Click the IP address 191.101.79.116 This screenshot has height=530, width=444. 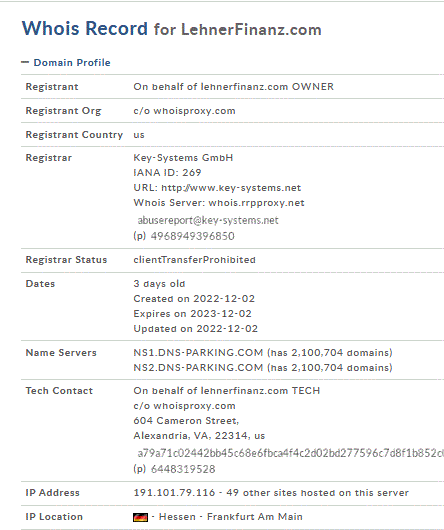click(x=174, y=493)
